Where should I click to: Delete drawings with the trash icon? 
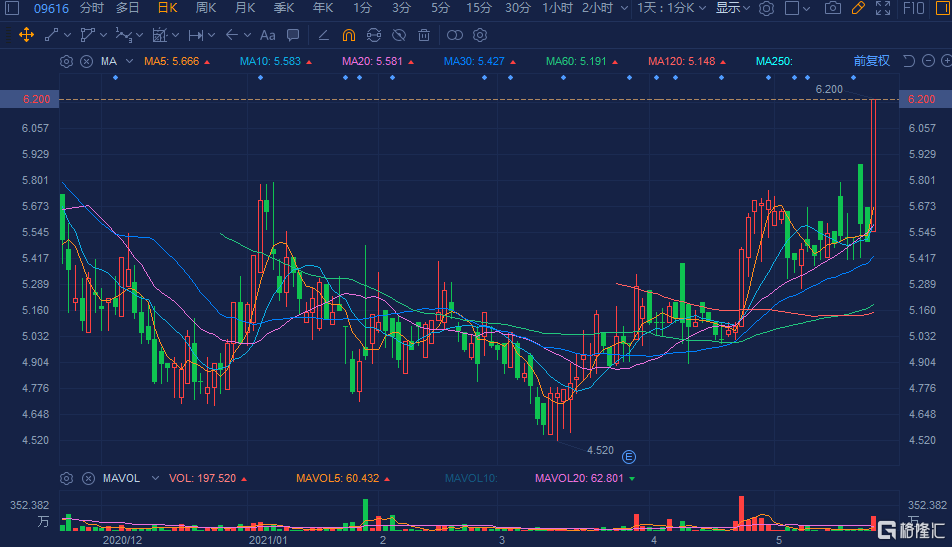click(x=424, y=35)
